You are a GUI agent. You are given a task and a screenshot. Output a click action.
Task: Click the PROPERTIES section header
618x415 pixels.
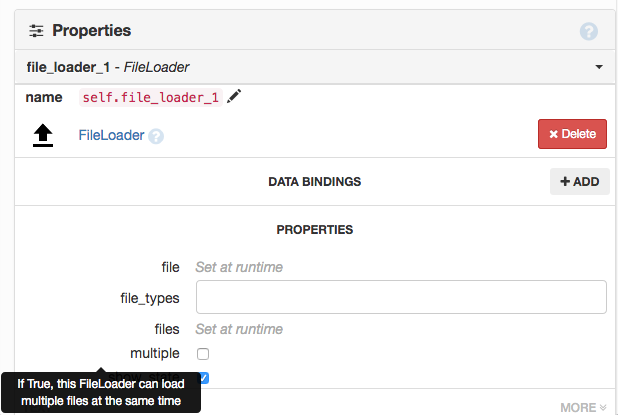pyautogui.click(x=314, y=229)
